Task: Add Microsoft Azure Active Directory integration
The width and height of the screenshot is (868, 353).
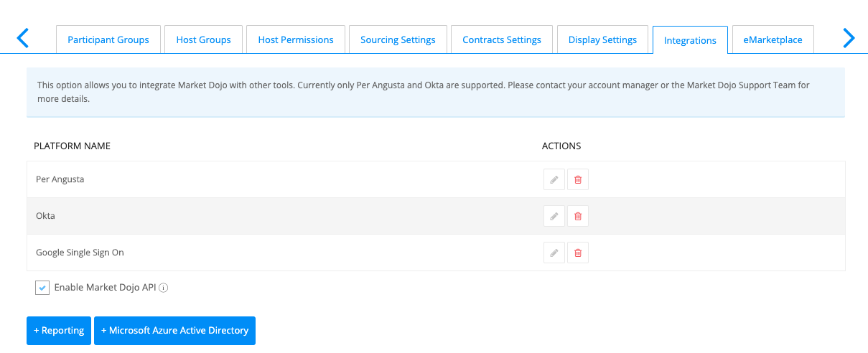Action: [x=174, y=331]
